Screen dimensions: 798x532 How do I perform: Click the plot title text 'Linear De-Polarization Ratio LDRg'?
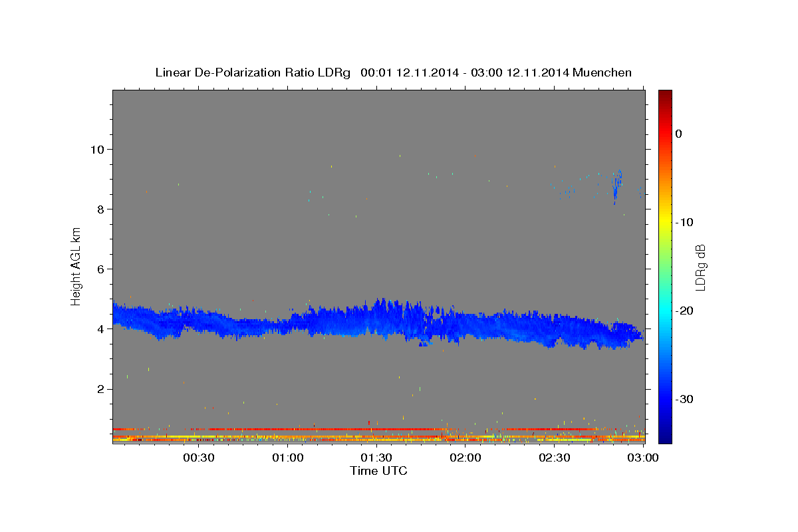tap(252, 72)
